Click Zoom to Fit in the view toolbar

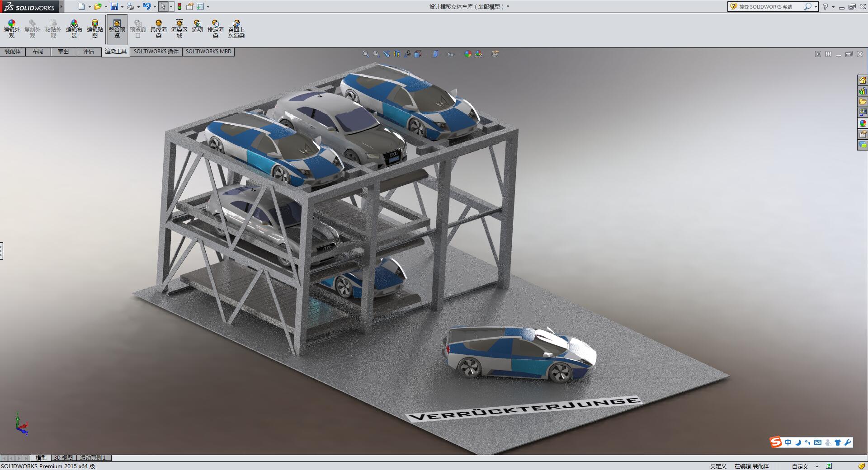[366, 54]
